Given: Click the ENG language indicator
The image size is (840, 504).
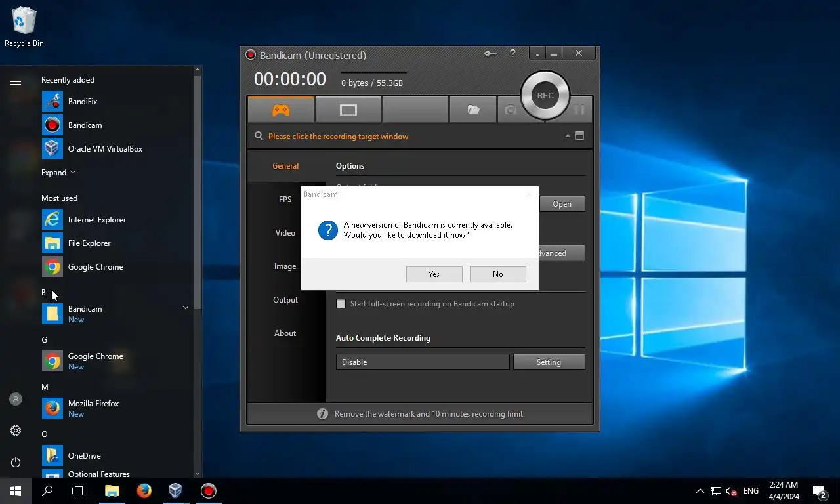Looking at the screenshot, I should click(751, 491).
